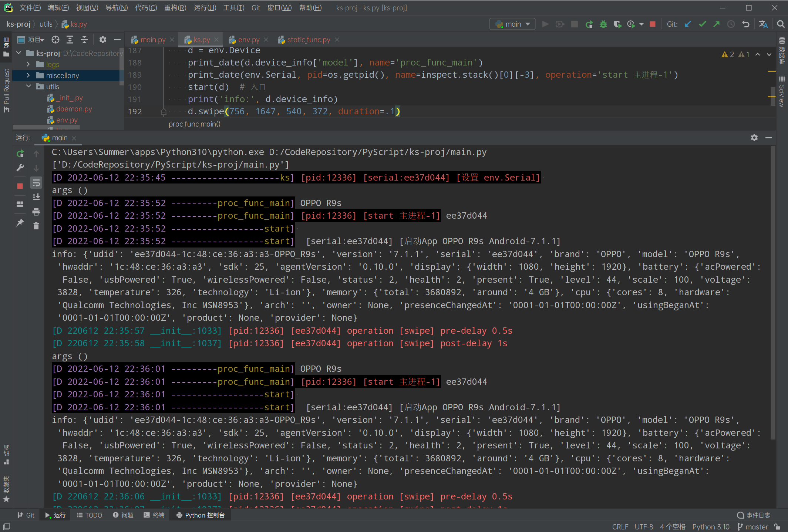Image resolution: width=788 pixels, height=532 pixels.
Task: Clear console output with the trash icon
Action: click(36, 226)
